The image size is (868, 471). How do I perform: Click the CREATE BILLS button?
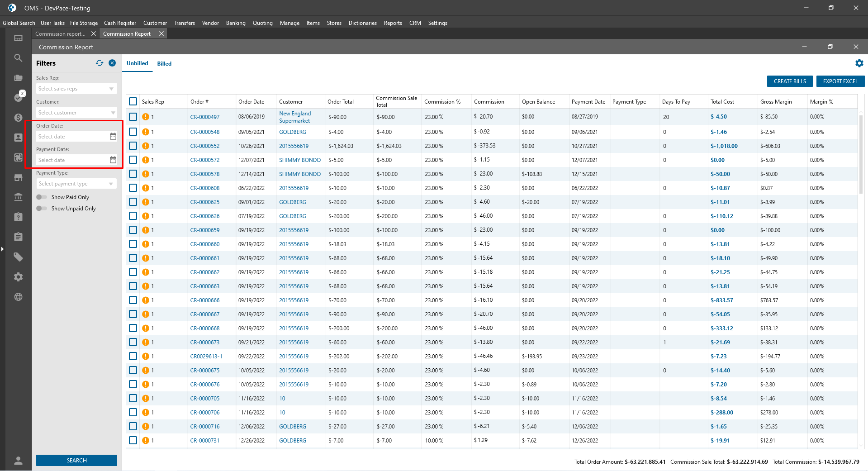click(x=790, y=81)
